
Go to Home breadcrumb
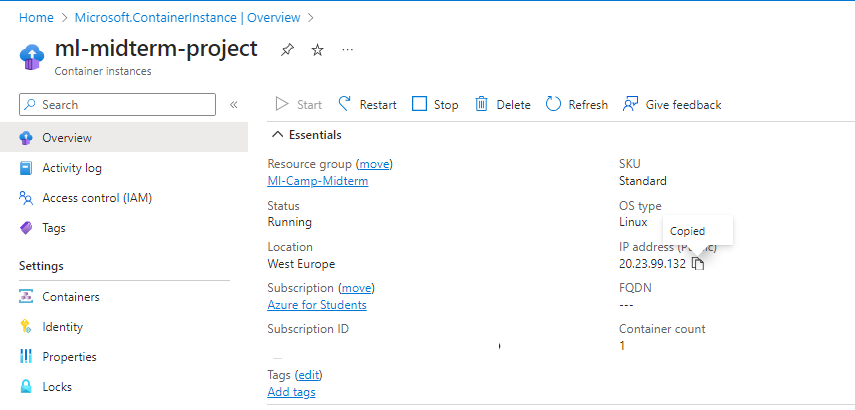click(x=36, y=17)
